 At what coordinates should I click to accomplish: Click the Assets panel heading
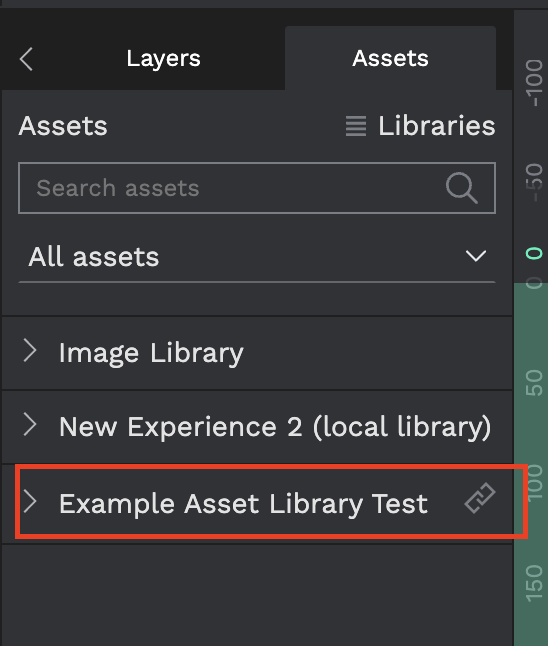coord(63,126)
